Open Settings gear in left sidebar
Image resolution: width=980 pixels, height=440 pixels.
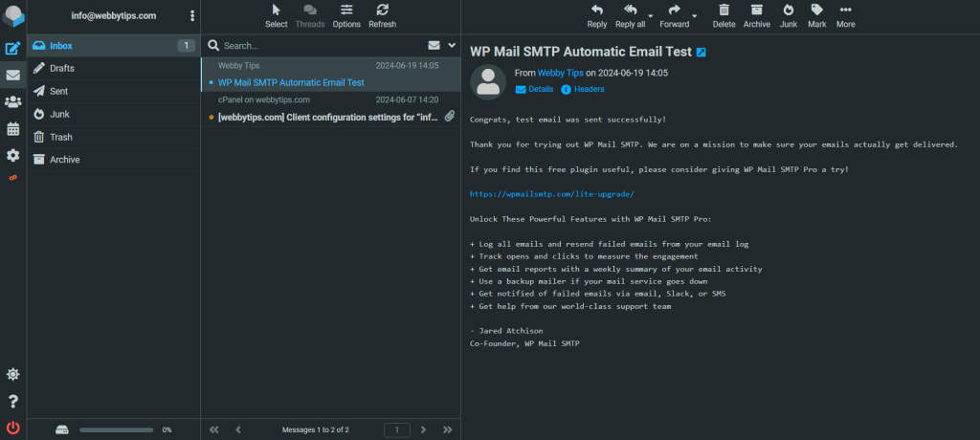pyautogui.click(x=13, y=155)
